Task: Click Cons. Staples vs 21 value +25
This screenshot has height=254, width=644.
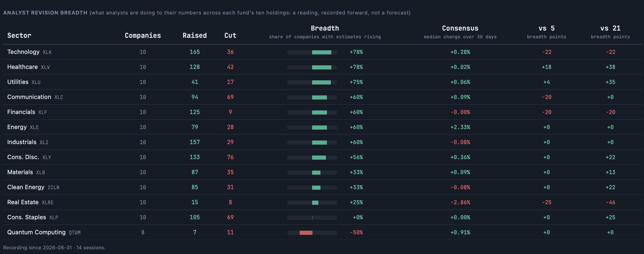Action: coord(610,217)
